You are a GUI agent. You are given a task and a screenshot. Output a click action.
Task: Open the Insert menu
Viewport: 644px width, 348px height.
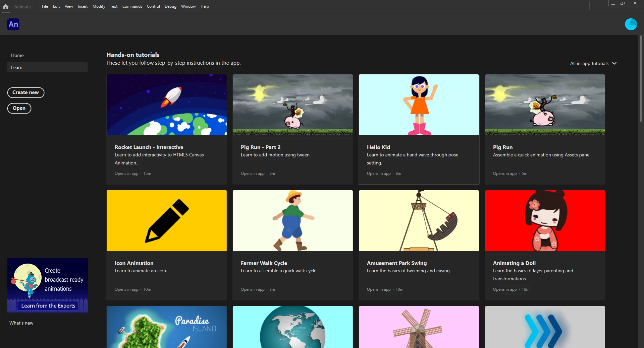[83, 6]
